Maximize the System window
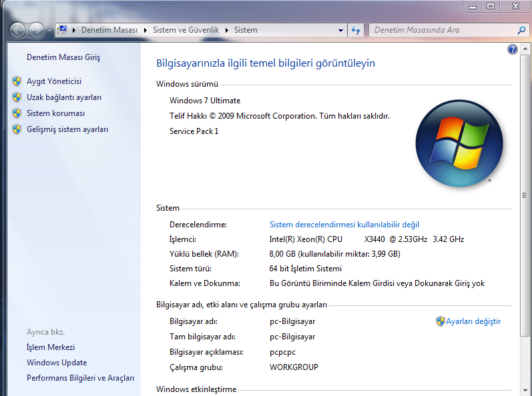The image size is (532, 396). click(490, 6)
